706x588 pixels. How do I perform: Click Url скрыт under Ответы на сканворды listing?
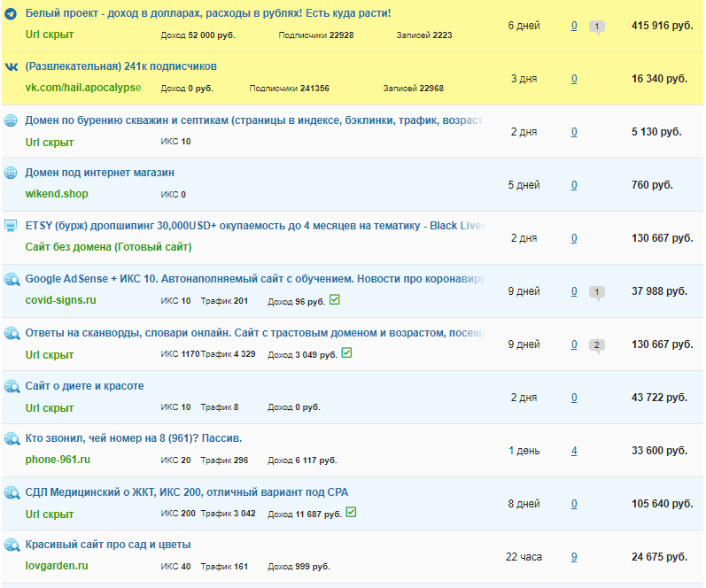[x=50, y=355]
